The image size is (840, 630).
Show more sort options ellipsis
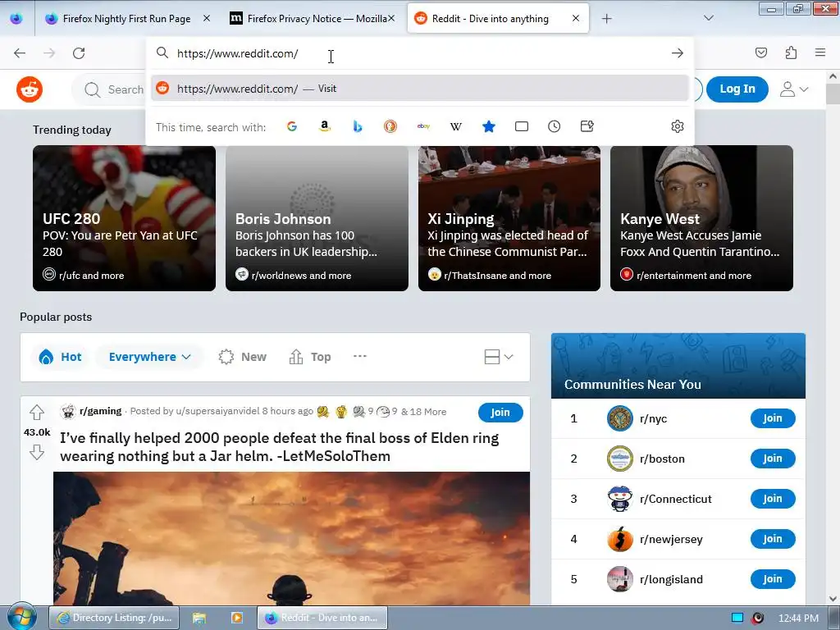(x=360, y=356)
